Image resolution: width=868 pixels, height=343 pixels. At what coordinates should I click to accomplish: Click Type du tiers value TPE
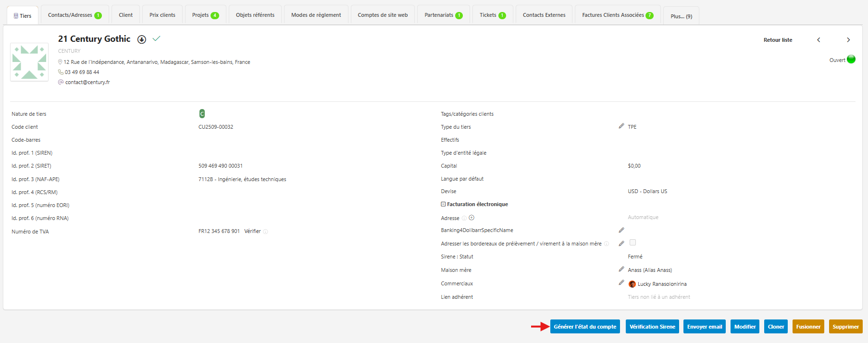click(x=632, y=127)
